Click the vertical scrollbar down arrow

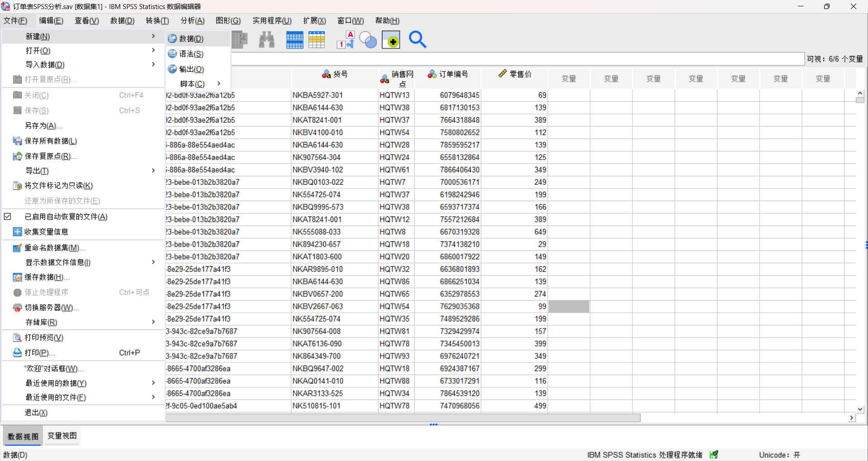pos(860,409)
